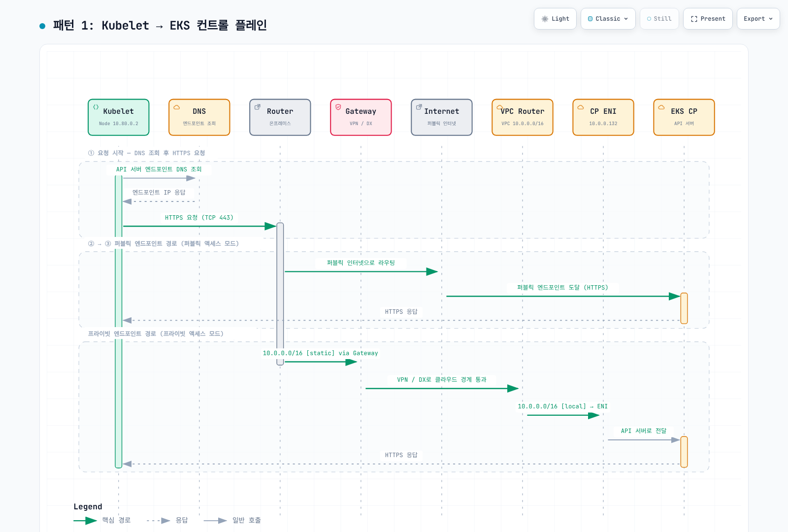Click the '핵심 경로' legend entry

coord(102,520)
